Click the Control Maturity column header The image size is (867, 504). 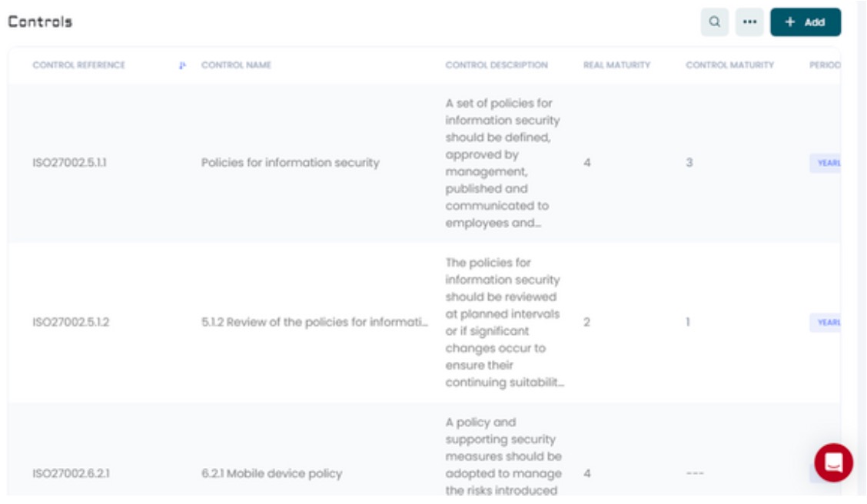pos(729,65)
